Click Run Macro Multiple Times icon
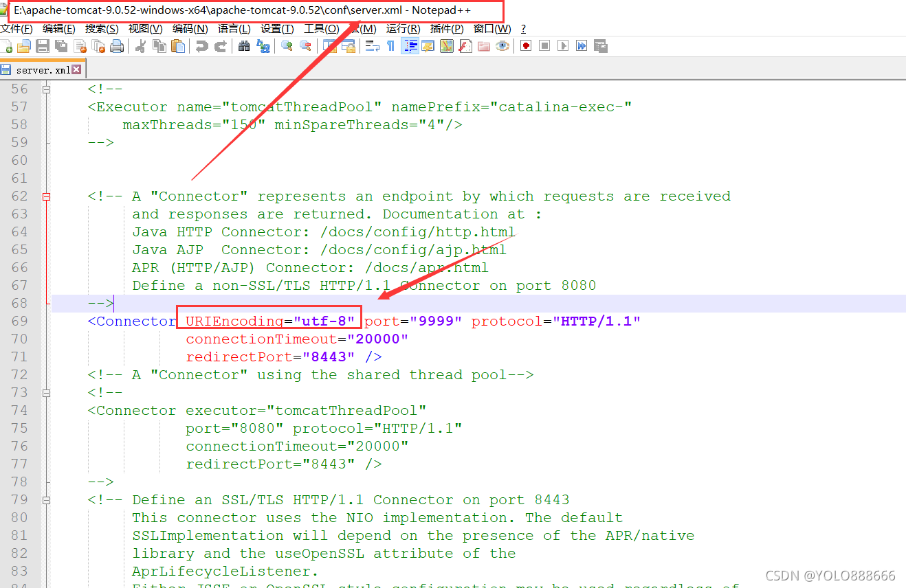The height and width of the screenshot is (588, 906). coord(582,47)
